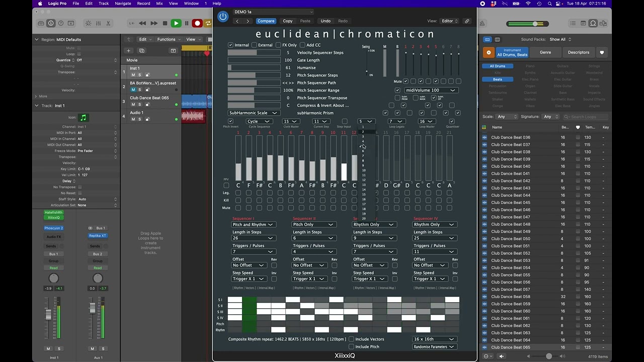Viewport: 644px width, 362px height.
Task: Open the SubHarmonic Scale dropdown
Action: click(x=254, y=113)
